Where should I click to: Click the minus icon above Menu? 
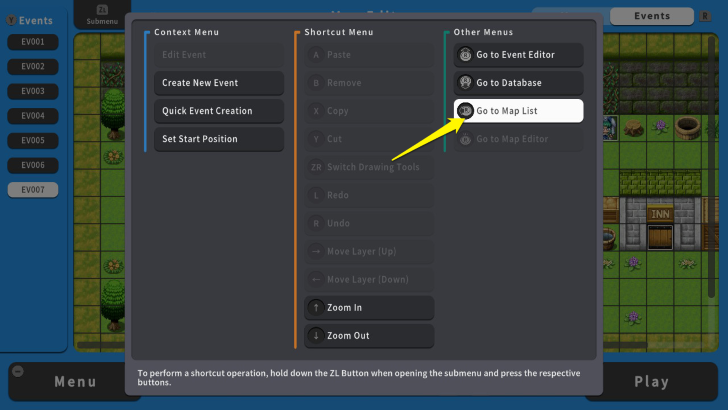pyautogui.click(x=16, y=370)
